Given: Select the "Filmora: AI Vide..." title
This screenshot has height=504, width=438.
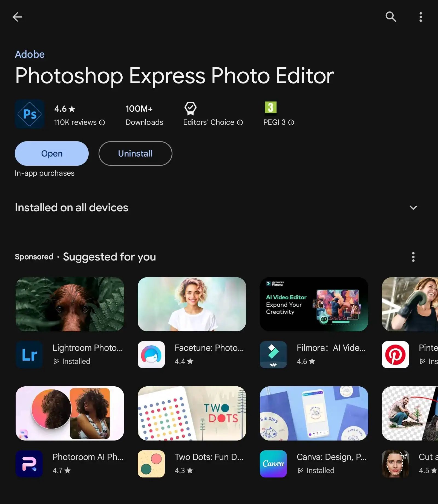Looking at the screenshot, I should tap(331, 348).
